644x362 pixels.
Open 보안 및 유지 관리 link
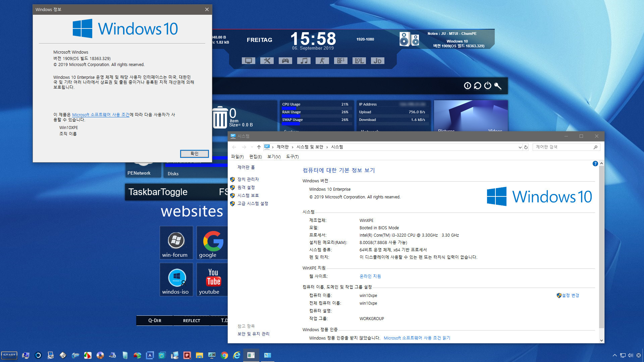click(253, 334)
